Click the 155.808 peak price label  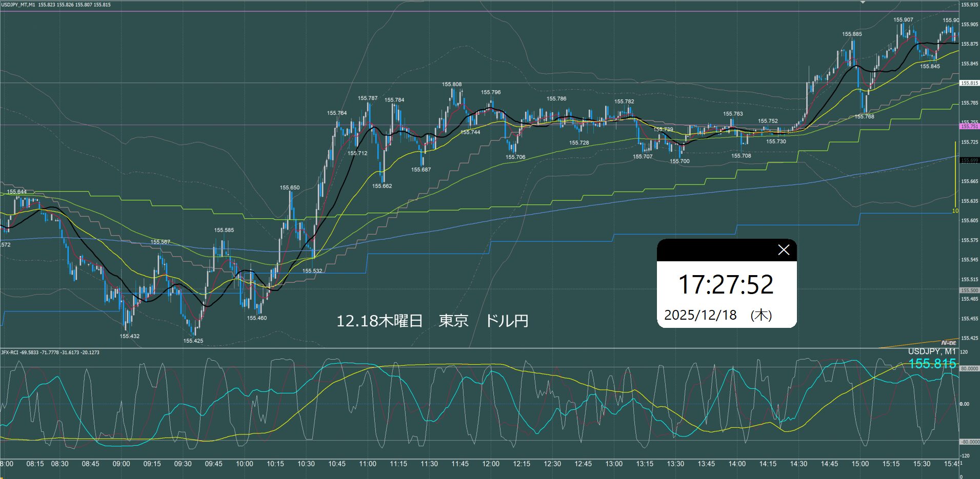(452, 85)
